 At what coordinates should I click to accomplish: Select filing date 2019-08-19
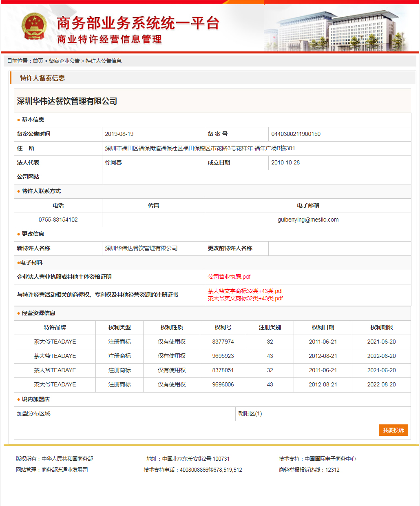click(119, 134)
